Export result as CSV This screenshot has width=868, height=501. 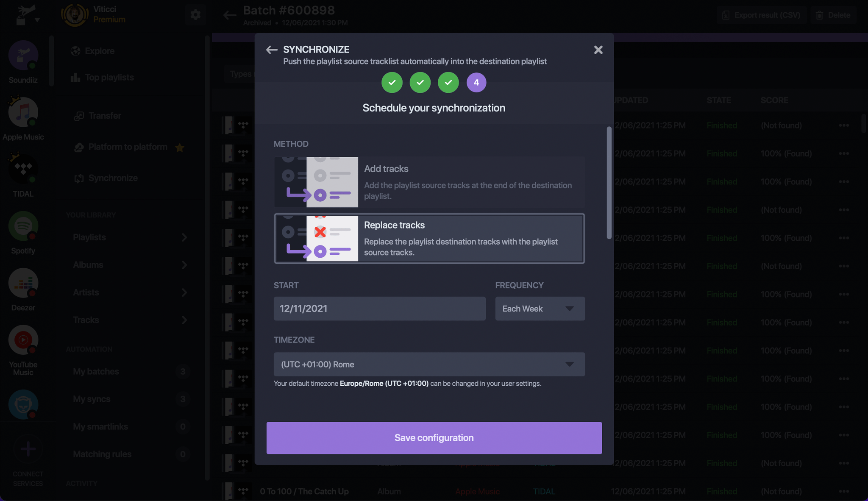click(761, 15)
